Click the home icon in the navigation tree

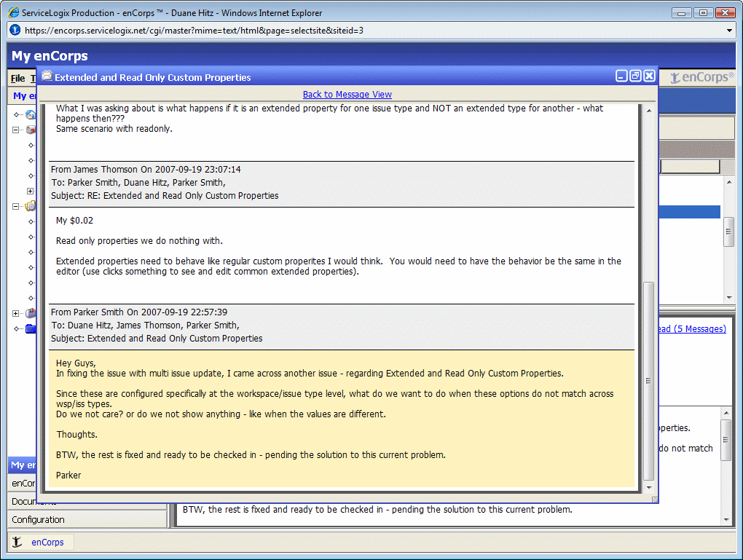pyautogui.click(x=31, y=114)
